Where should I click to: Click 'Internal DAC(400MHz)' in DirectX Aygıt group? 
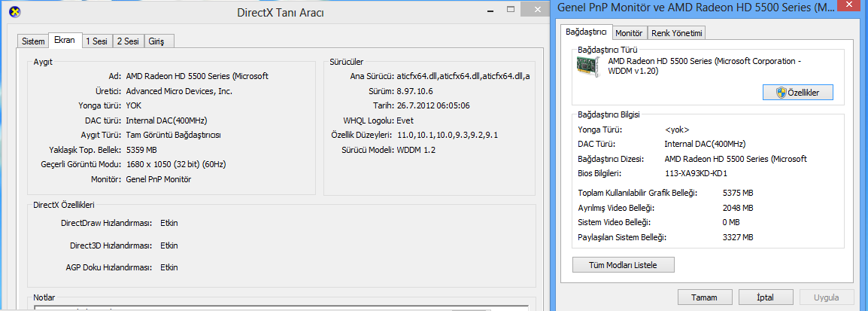(x=167, y=120)
